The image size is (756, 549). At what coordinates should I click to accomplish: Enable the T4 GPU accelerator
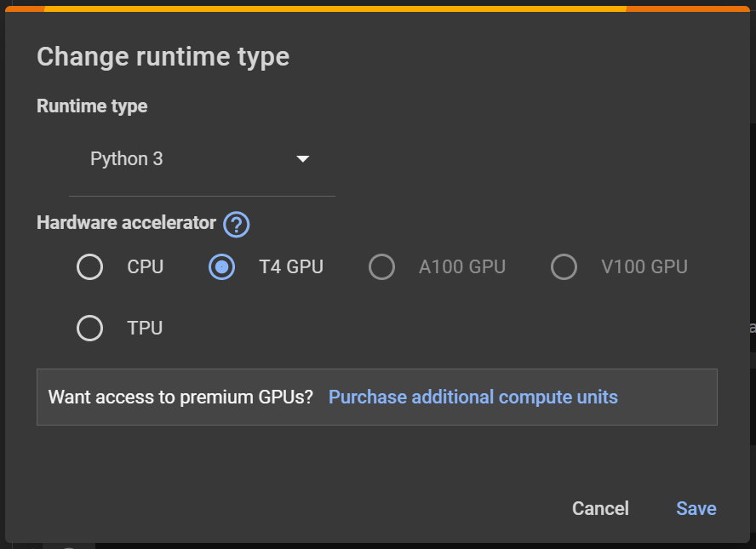220,266
